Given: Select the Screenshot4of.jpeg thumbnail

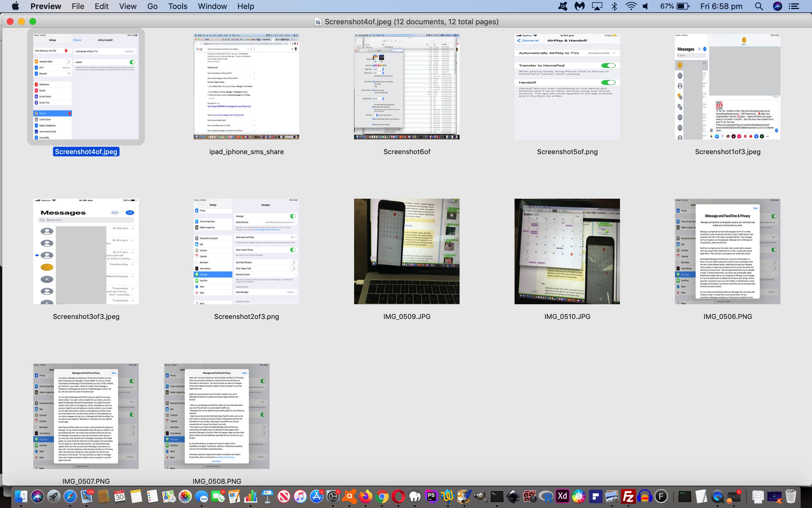Looking at the screenshot, I should pos(86,86).
